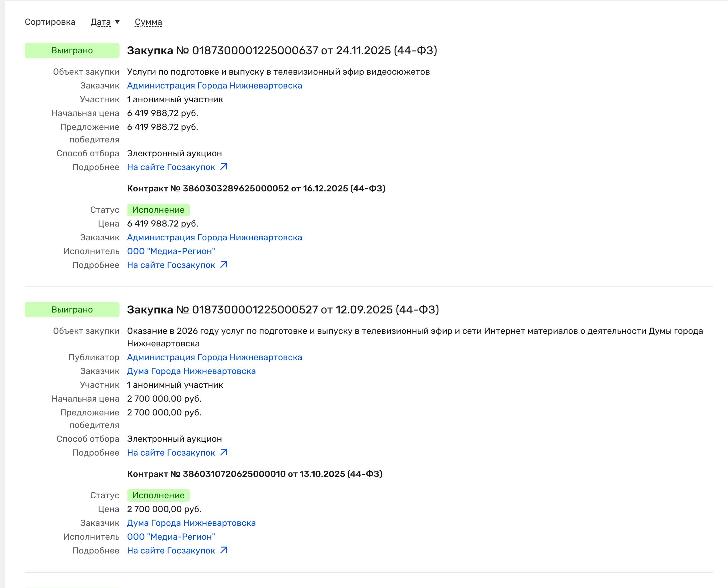Open Заказчик link under contract 3860303289625000052
This screenshot has width=728, height=588.
point(214,238)
